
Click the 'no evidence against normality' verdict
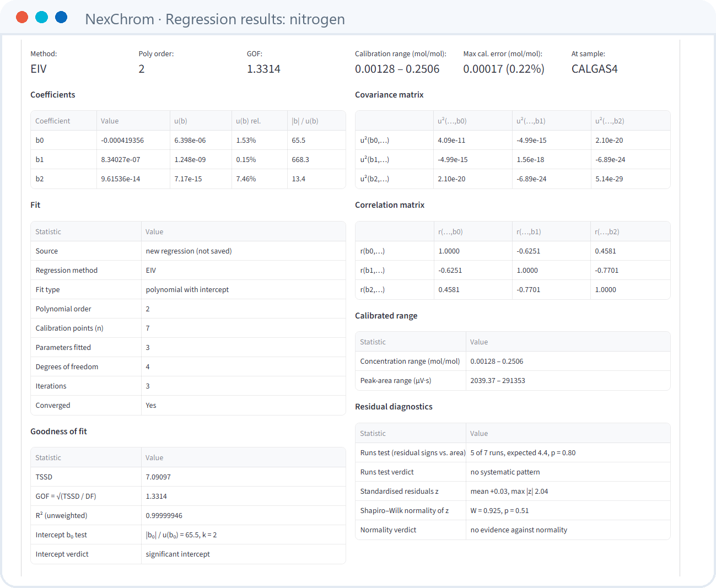[x=519, y=530]
